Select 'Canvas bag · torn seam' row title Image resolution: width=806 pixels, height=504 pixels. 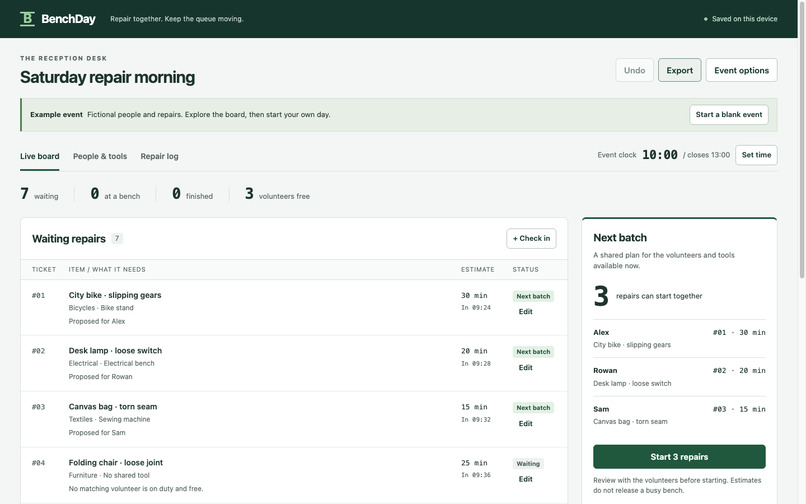tap(113, 407)
